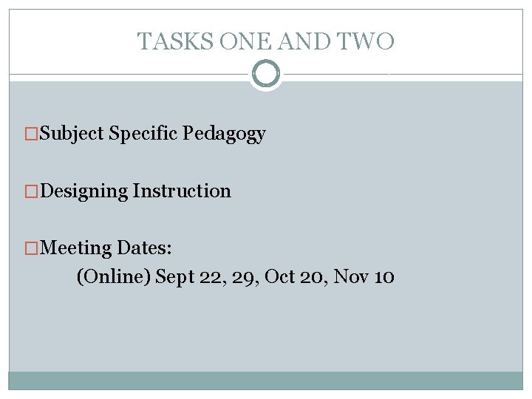Select the slide title TASKS ONE AND TWO

coord(265,41)
